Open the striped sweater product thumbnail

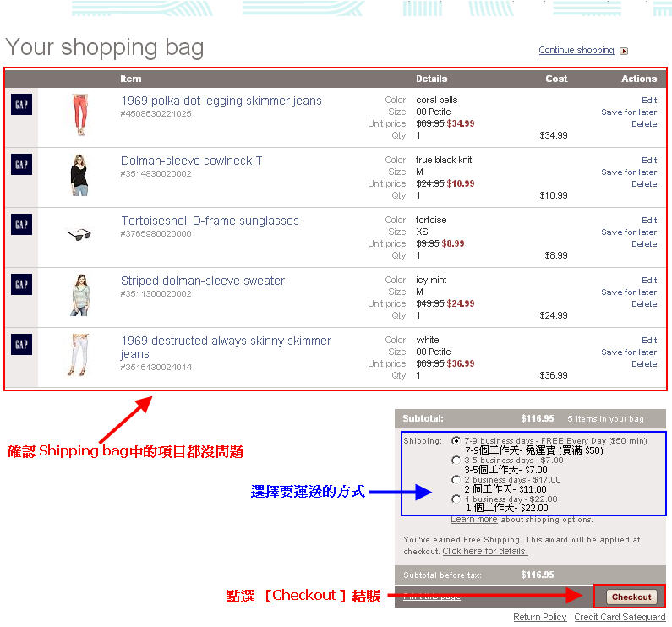click(x=80, y=295)
